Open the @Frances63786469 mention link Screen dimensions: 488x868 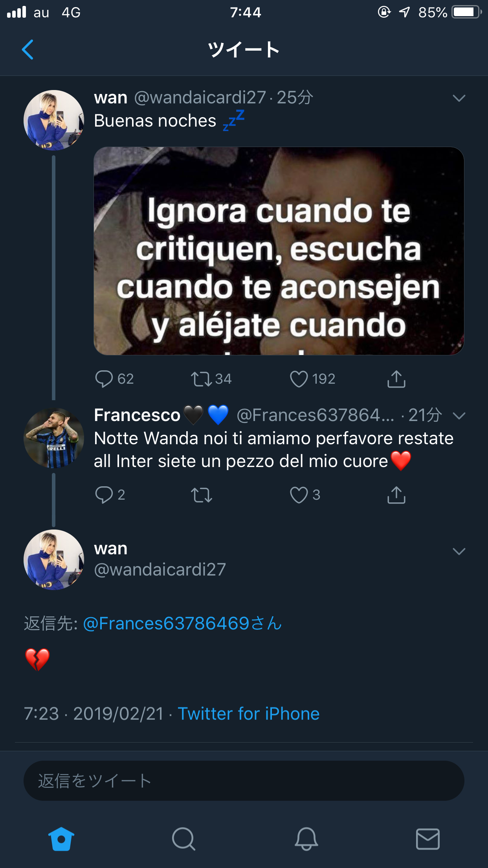click(183, 623)
